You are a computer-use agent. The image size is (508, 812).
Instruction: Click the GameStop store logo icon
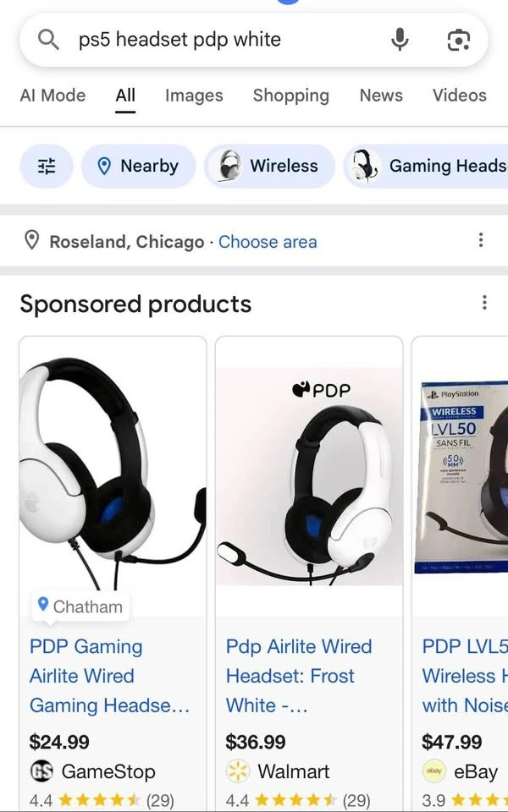pos(41,771)
